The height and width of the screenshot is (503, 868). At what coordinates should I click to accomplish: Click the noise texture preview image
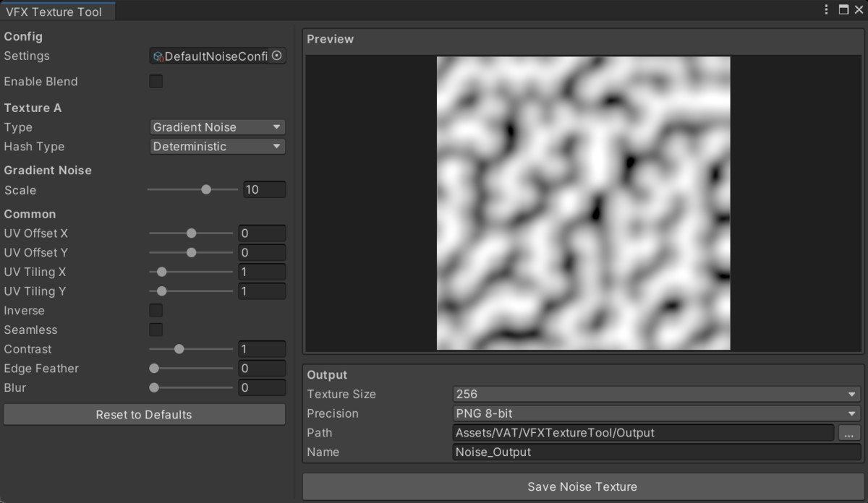(x=583, y=203)
